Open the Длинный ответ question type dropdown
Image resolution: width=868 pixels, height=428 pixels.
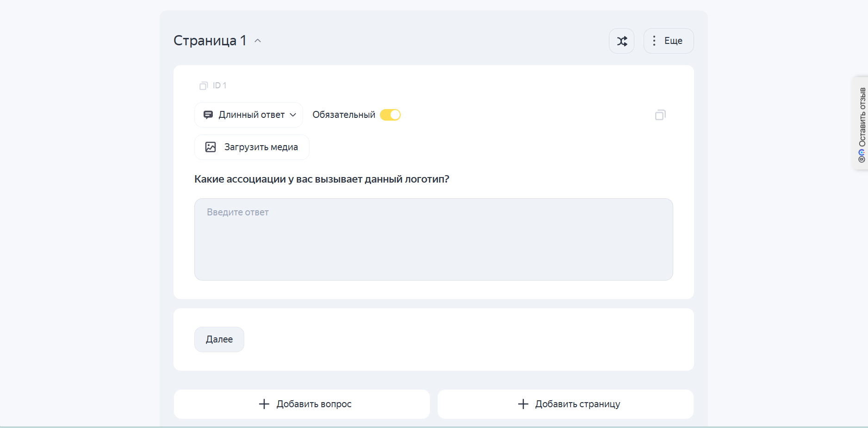click(248, 115)
